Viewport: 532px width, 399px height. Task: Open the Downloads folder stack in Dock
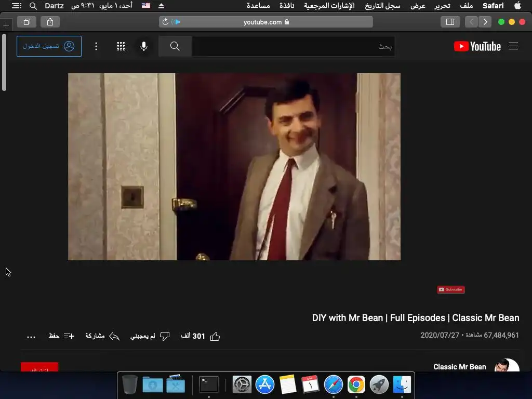click(x=153, y=384)
